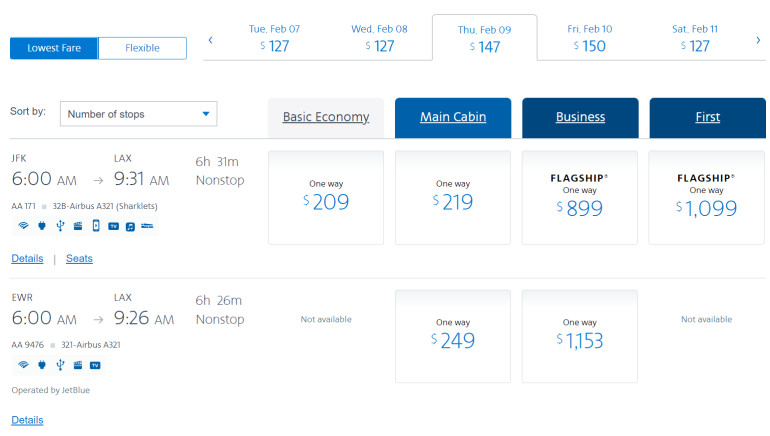Image resolution: width=770 pixels, height=436 pixels.
Task: Open Details link for the EWR flight
Action: point(27,420)
